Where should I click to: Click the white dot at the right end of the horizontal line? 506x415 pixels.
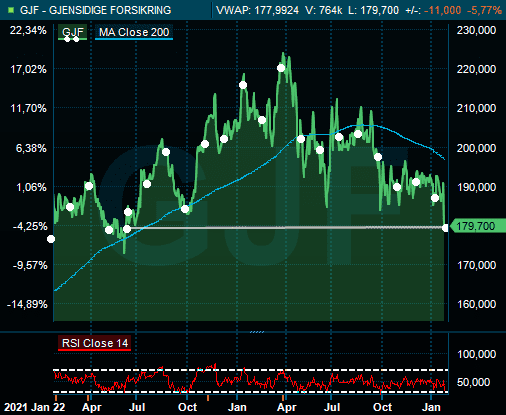coord(445,228)
